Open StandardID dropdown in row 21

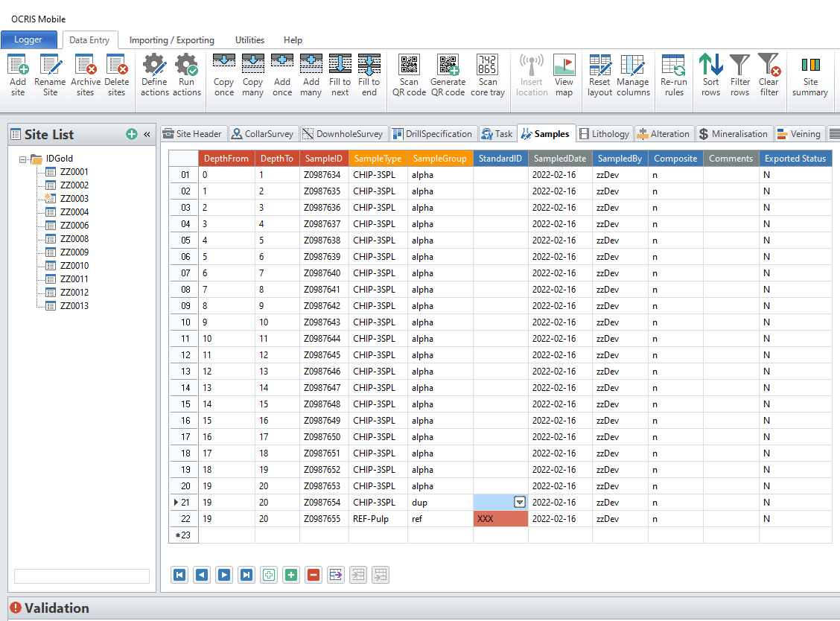[x=520, y=503]
